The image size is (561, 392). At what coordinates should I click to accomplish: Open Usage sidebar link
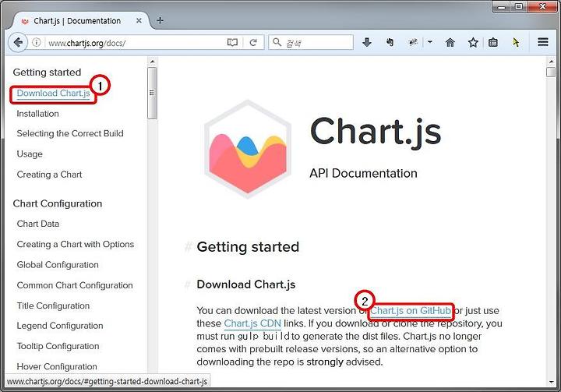point(30,154)
